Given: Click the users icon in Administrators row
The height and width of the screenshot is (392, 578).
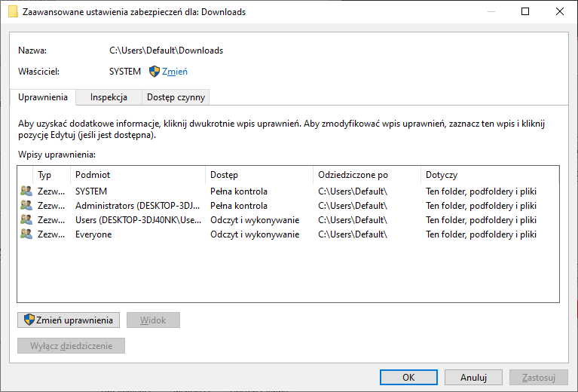Looking at the screenshot, I should (x=26, y=205).
